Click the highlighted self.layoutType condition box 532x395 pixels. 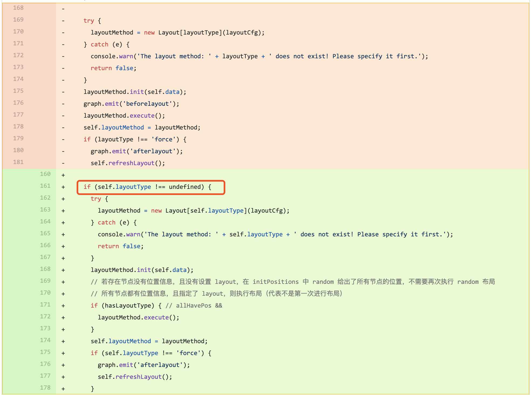[x=151, y=187]
